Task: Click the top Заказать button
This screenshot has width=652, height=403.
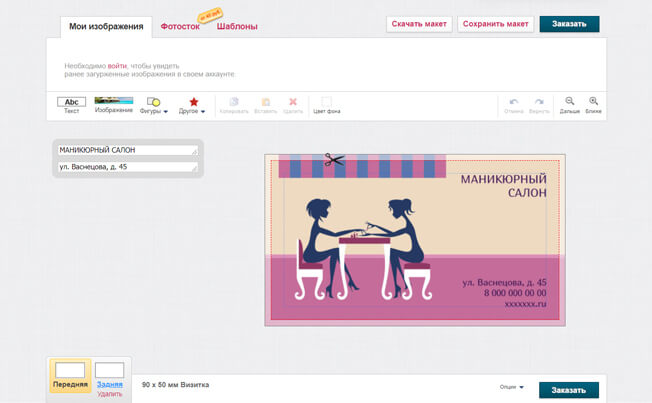Action: click(x=569, y=24)
